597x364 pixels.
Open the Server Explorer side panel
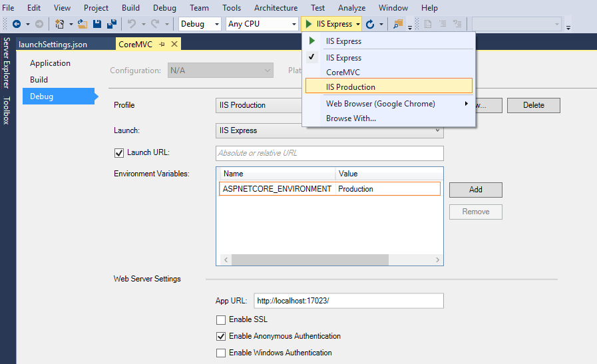(7, 63)
